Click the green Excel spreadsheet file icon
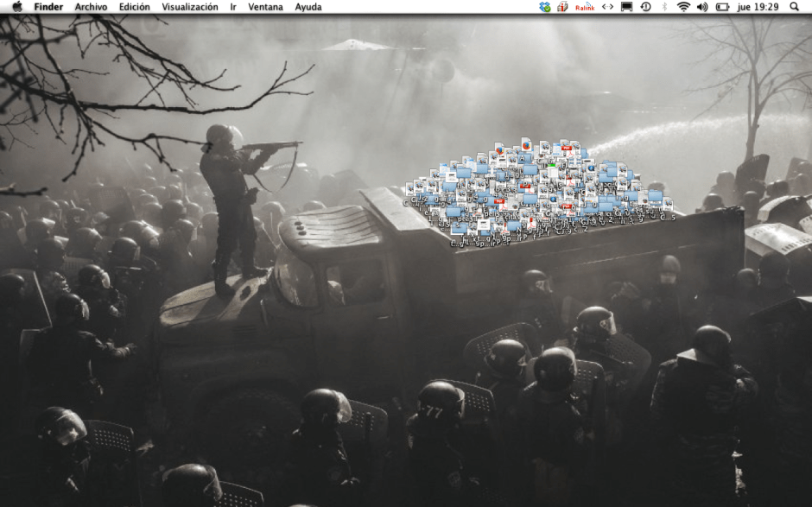This screenshot has height=507, width=812. click(x=553, y=165)
